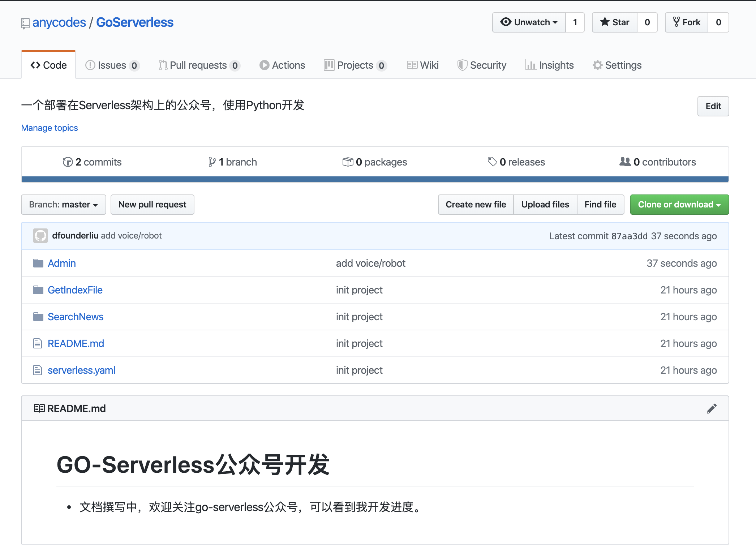The image size is (756, 553).
Task: Click the Admin folder icon
Action: point(38,263)
